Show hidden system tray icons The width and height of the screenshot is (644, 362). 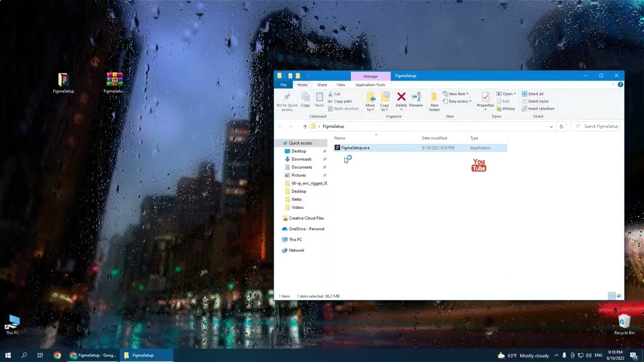556,355
